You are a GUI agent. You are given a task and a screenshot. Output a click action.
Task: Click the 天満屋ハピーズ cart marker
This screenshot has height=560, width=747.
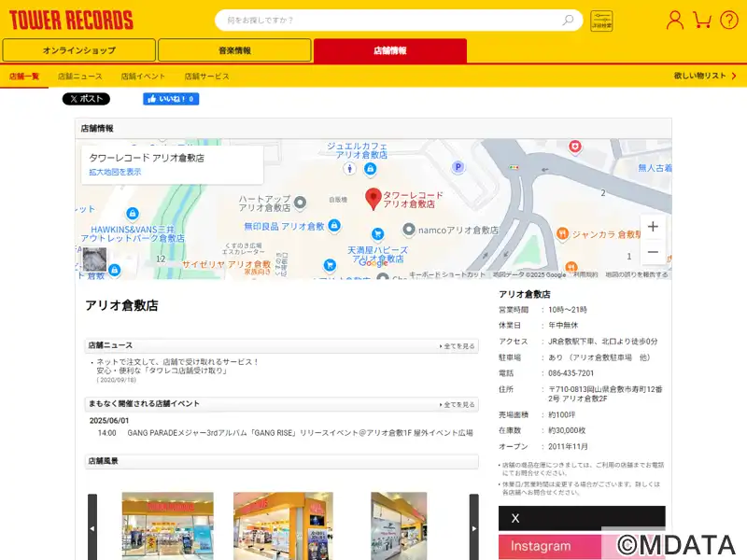tap(378, 234)
